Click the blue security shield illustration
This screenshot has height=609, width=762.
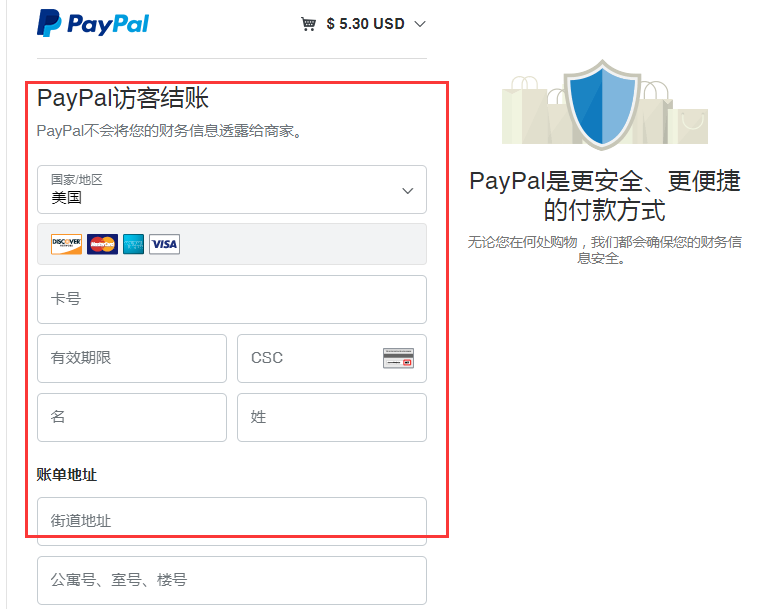603,105
